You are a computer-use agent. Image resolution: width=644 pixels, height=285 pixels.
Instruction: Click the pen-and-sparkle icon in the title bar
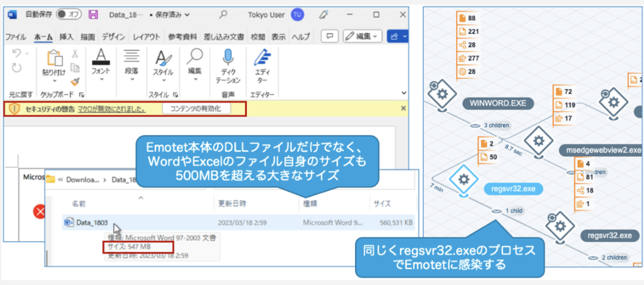[x=323, y=15]
